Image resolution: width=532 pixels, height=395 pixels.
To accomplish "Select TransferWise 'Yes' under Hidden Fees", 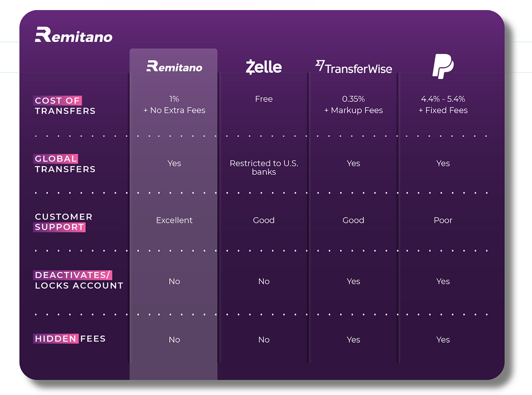I will coord(353,340).
